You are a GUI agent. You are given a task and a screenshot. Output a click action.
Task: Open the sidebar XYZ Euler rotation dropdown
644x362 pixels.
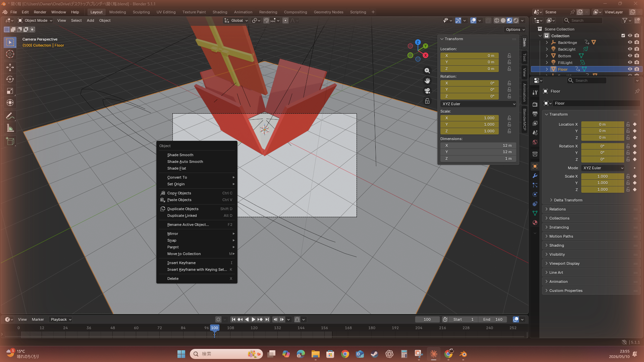pos(478,104)
